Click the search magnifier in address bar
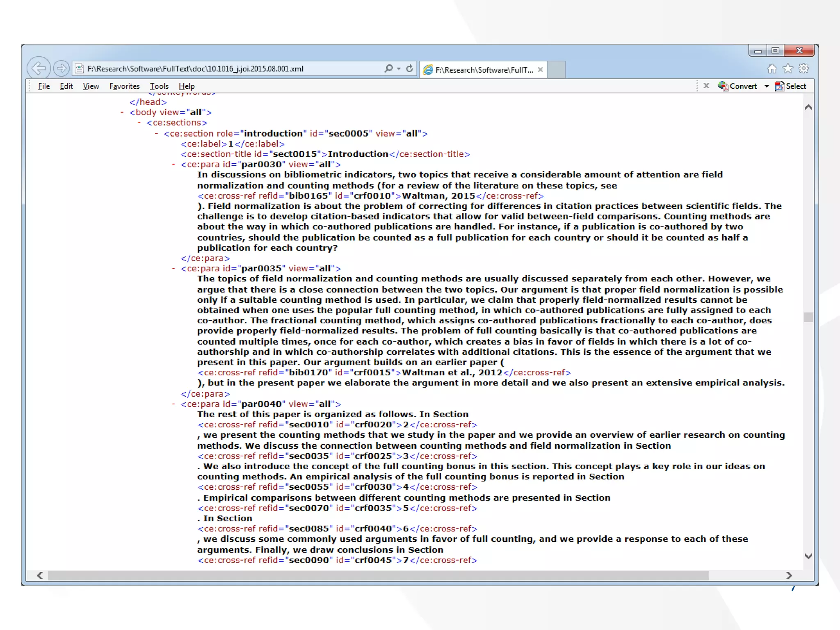The height and width of the screenshot is (630, 840). tap(388, 68)
